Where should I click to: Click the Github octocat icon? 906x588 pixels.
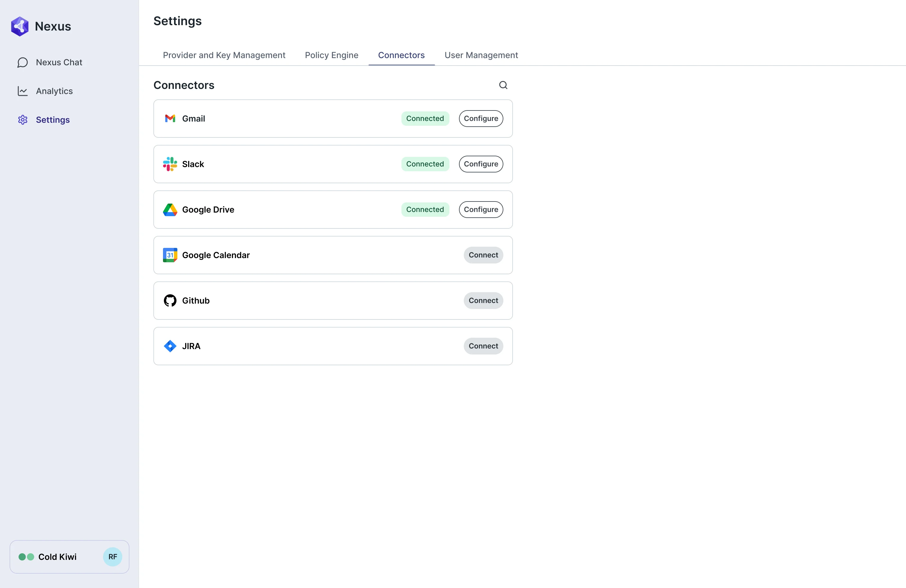[x=170, y=301]
